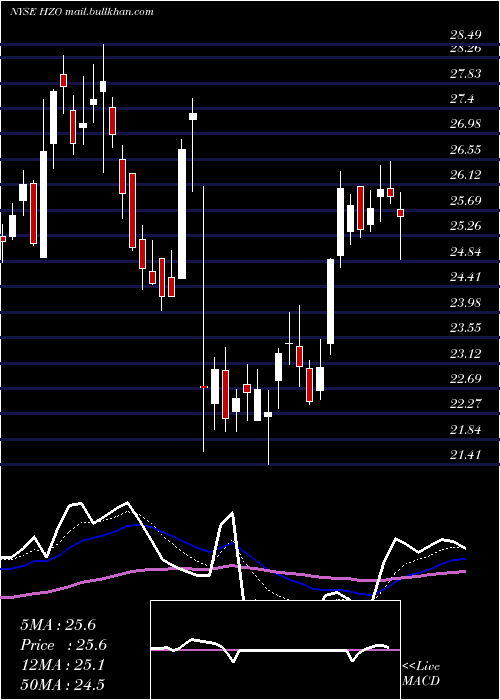Screen dimensions: 500x700
Task: Click the 12MA : 25.1 value
Action: (x=62, y=665)
